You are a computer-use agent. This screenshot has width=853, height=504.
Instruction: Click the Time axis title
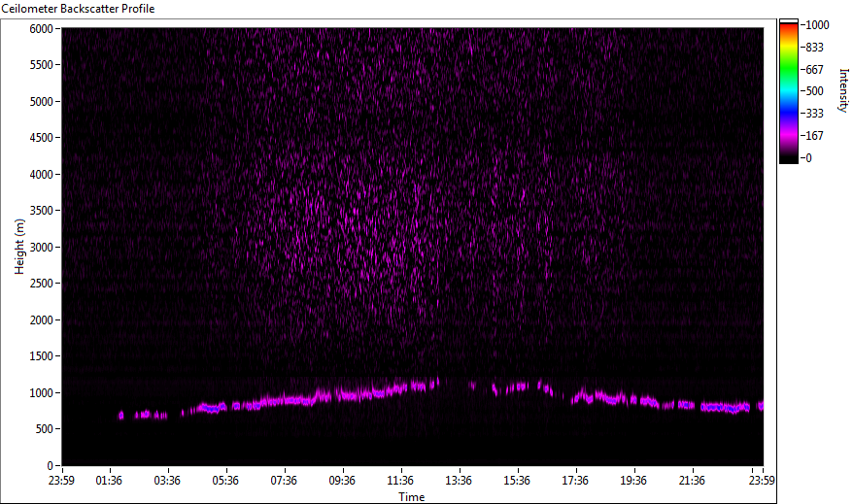tap(412, 497)
